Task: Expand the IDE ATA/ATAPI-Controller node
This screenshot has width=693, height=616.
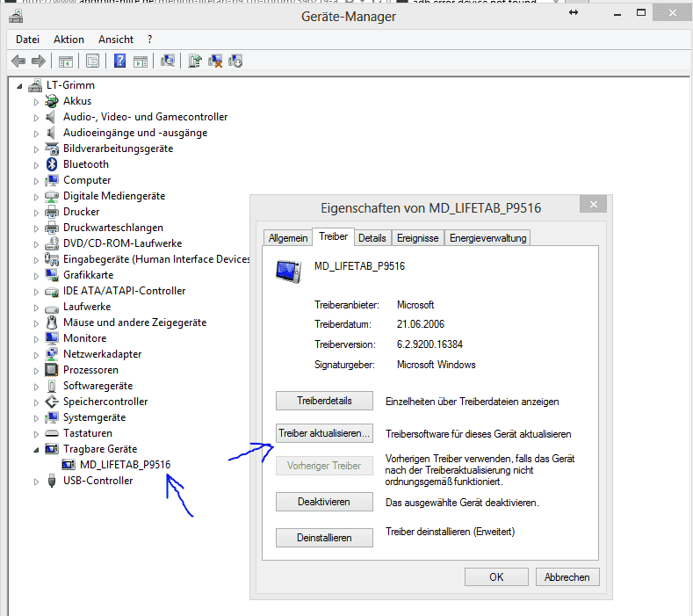Action: [x=36, y=292]
